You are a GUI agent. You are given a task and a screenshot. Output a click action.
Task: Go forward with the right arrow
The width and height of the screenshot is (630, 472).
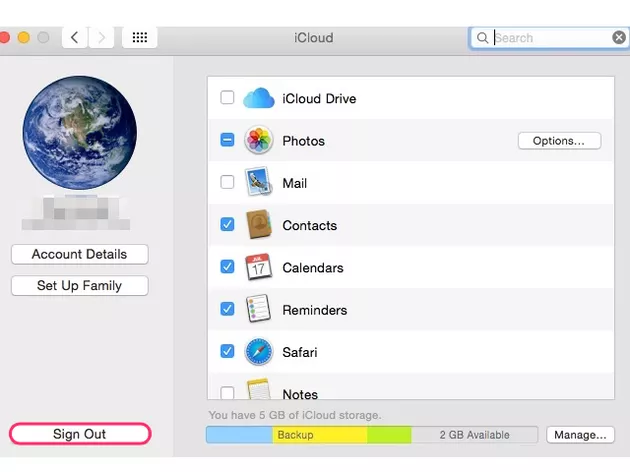pos(101,37)
